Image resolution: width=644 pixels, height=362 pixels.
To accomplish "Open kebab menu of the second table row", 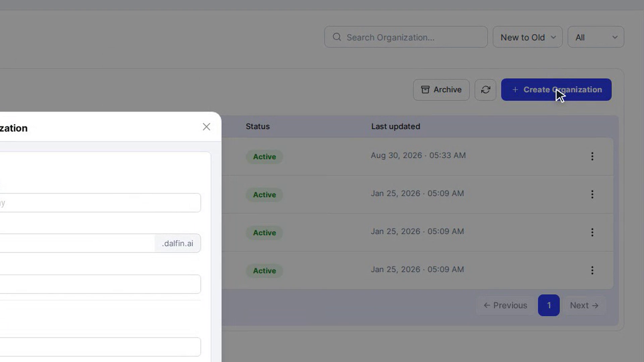I will tap(592, 194).
